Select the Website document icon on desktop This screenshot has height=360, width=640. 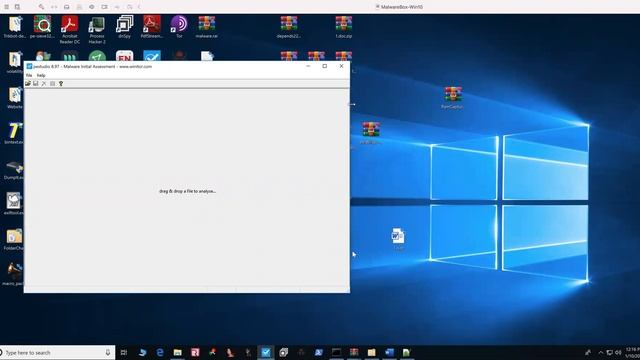(x=15, y=98)
